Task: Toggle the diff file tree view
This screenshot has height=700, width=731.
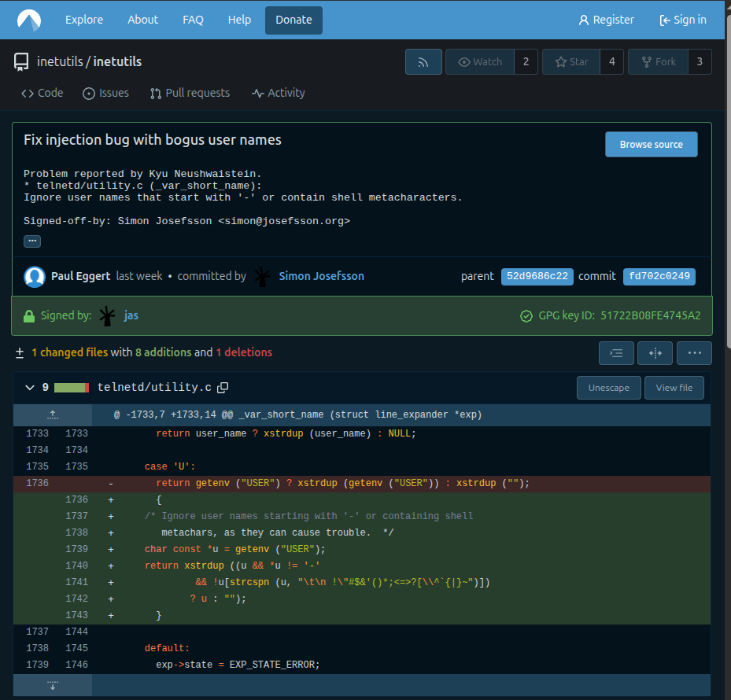Action: (616, 353)
